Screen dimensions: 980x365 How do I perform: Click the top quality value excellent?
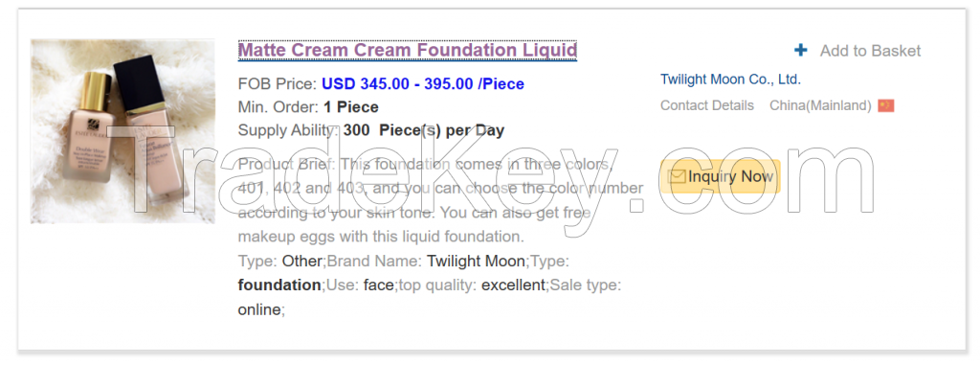(x=513, y=285)
